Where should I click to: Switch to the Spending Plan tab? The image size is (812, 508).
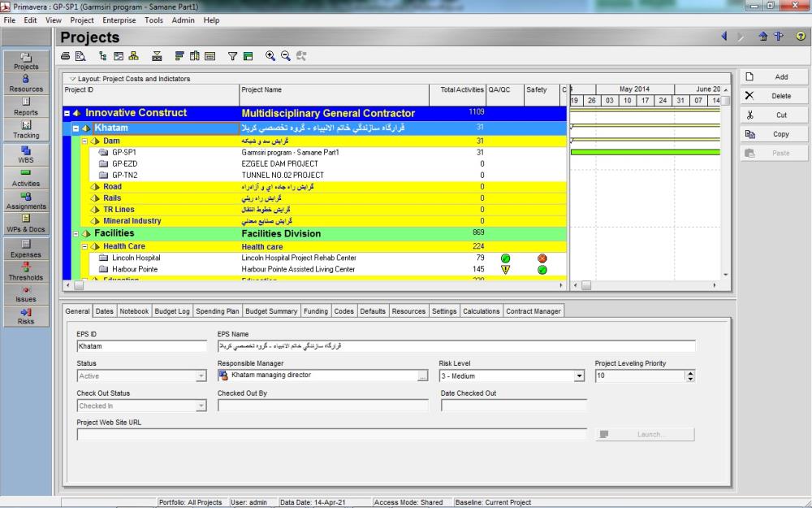tap(218, 311)
